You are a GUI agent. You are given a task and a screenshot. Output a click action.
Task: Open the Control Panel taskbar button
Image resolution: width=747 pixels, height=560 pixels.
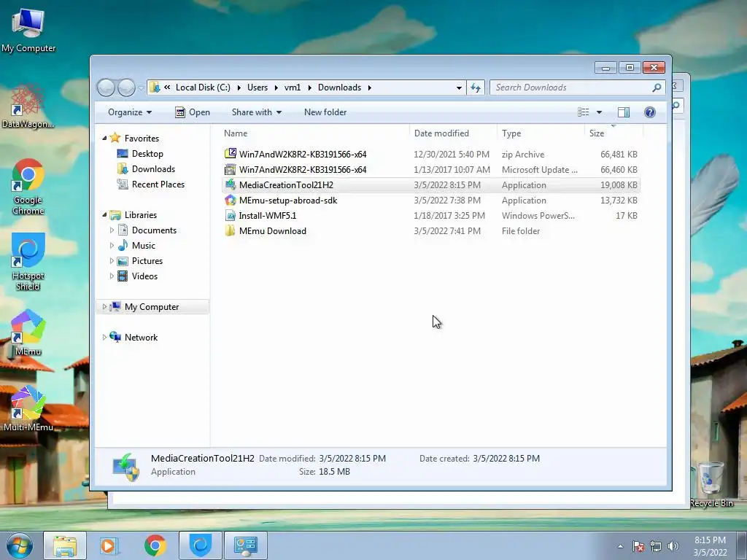245,545
